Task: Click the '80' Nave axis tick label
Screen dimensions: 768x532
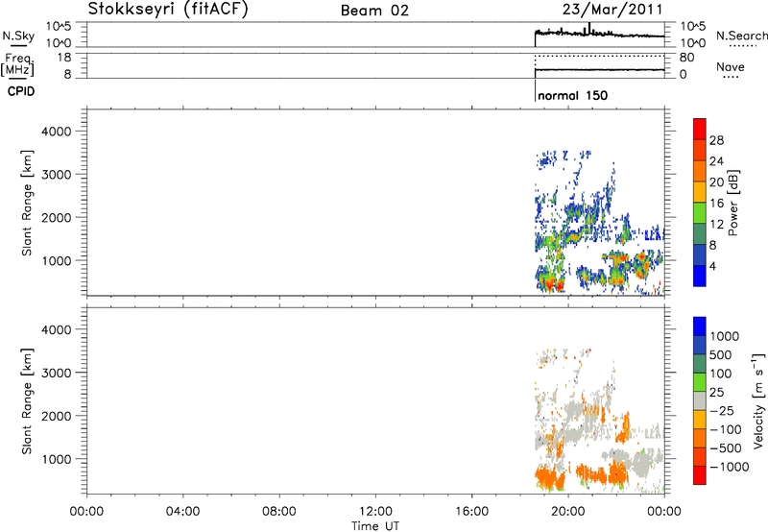Action: 686,58
